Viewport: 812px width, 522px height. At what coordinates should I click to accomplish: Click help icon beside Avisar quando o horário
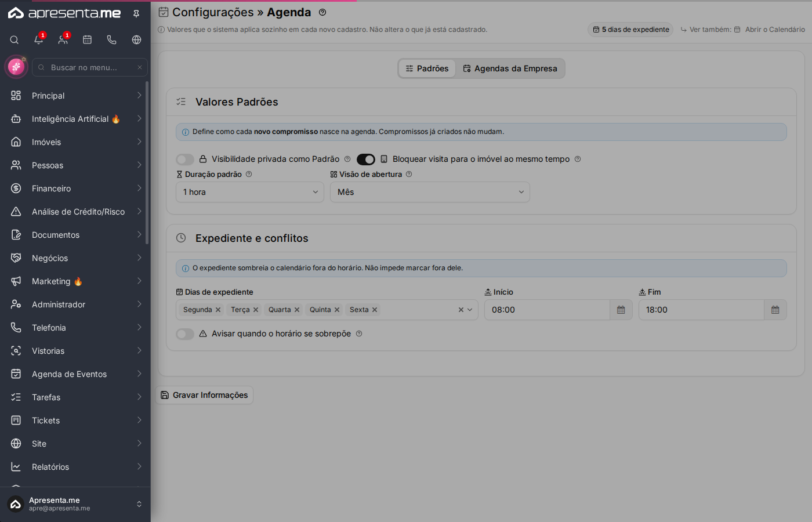[x=359, y=333]
